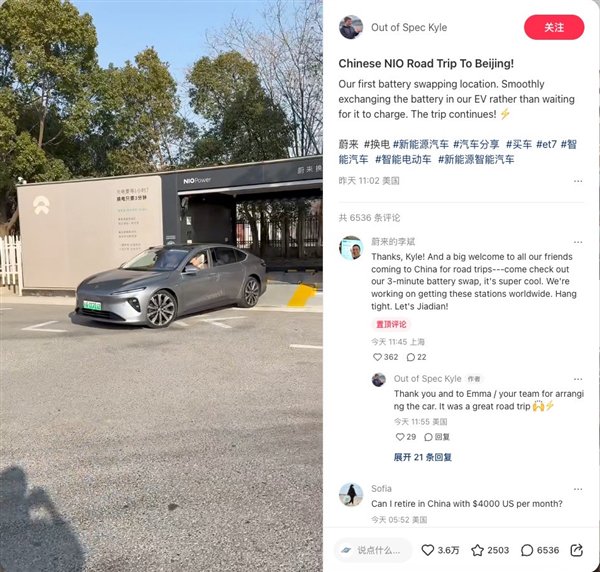Like the post with the heart icon

[x=427, y=550]
